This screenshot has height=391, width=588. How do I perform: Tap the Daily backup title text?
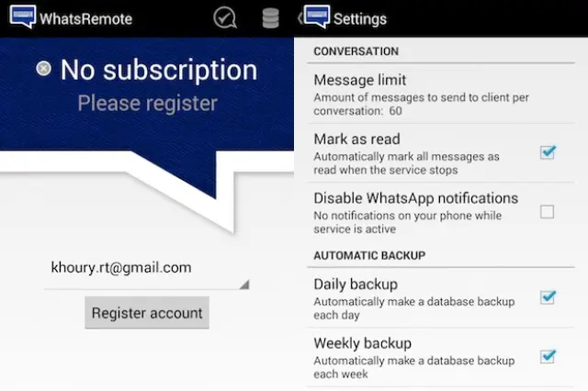pyautogui.click(x=356, y=285)
